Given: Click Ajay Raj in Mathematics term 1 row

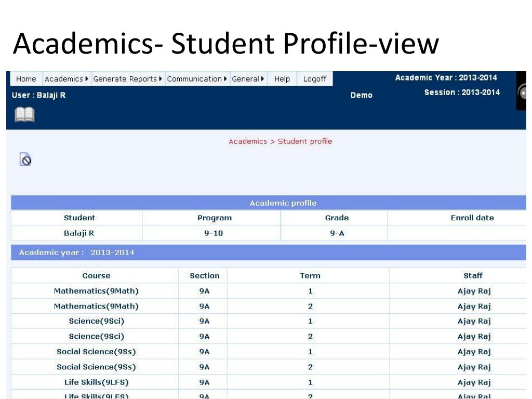Looking at the screenshot, I should 474,291.
